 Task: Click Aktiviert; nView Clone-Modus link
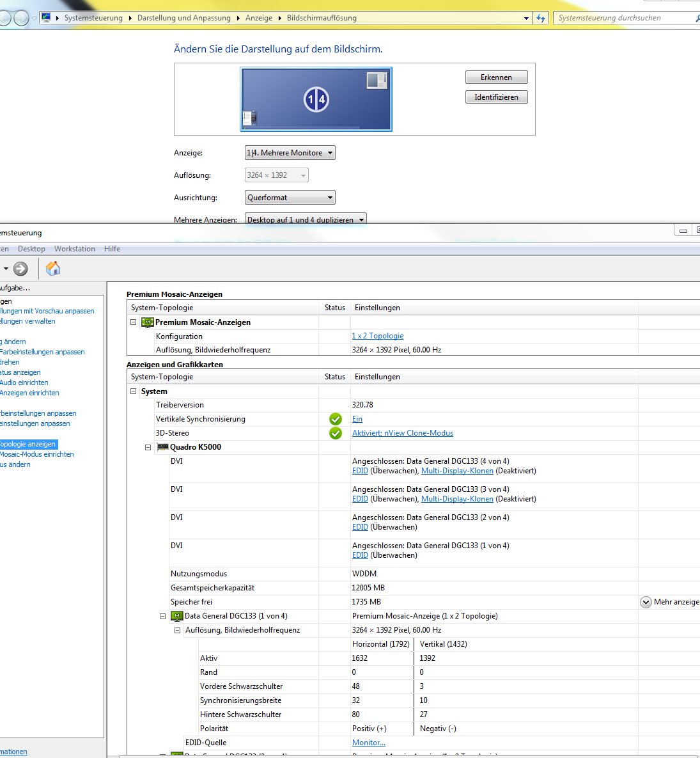coord(402,433)
